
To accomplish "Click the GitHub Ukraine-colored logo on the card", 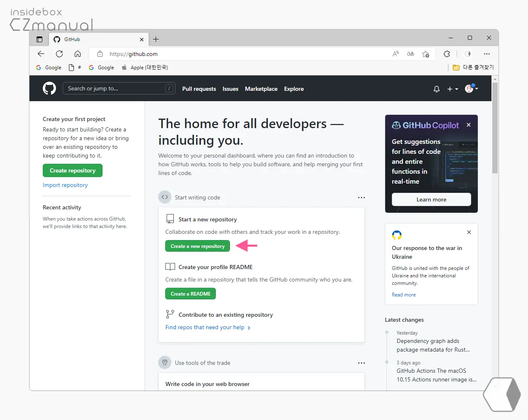I will [397, 235].
